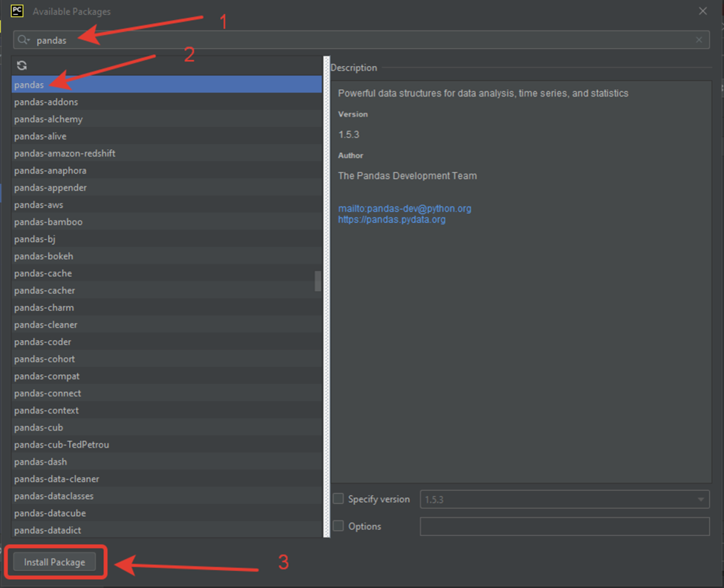This screenshot has width=724, height=588.
Task: Open the mailto pandas-dev link
Action: [405, 209]
